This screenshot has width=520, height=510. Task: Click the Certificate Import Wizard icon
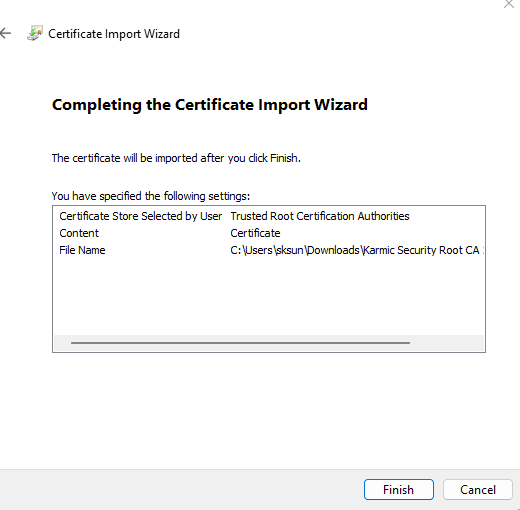[35, 33]
